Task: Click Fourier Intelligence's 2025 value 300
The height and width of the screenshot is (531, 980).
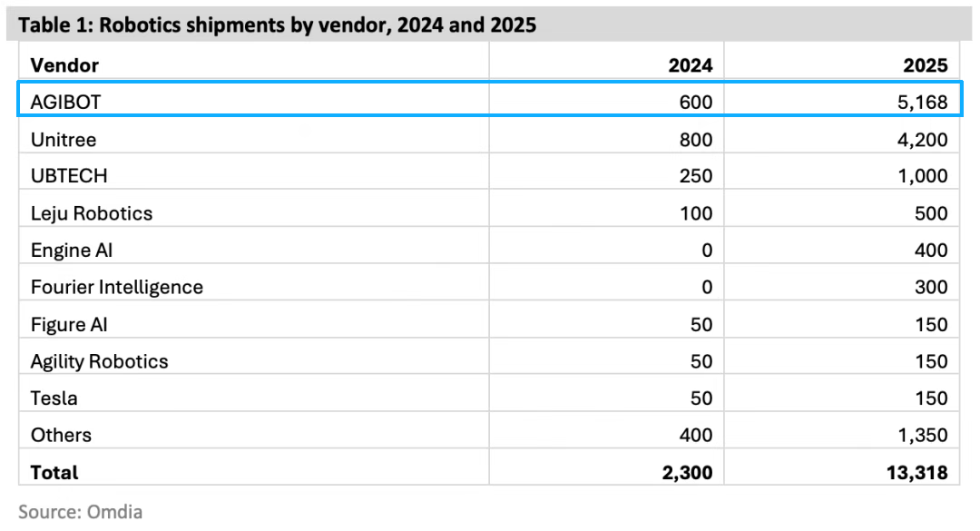Action: 931,288
